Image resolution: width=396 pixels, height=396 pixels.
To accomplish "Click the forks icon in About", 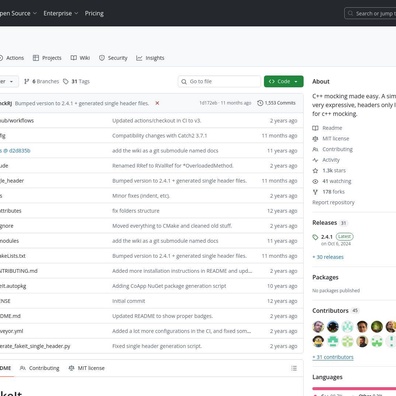I will [x=315, y=192].
